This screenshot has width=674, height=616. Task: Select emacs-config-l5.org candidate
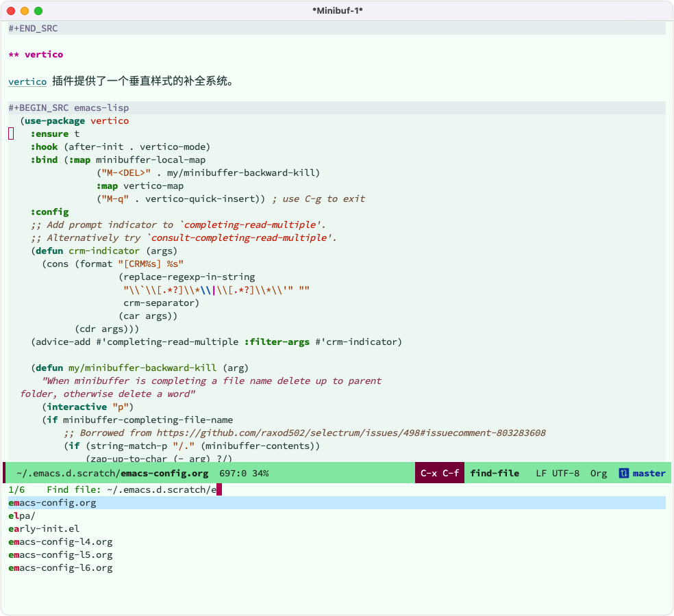pyautogui.click(x=60, y=555)
